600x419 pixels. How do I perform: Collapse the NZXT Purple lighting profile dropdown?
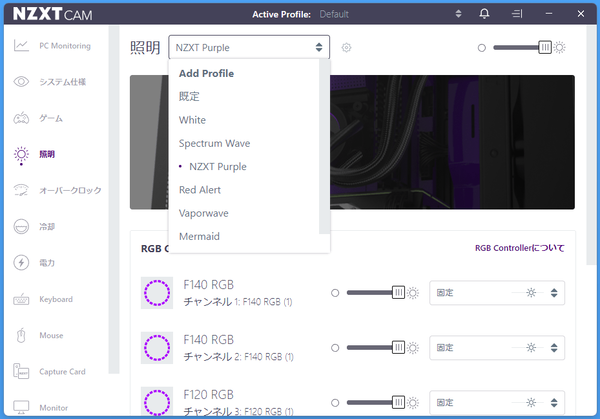point(249,47)
